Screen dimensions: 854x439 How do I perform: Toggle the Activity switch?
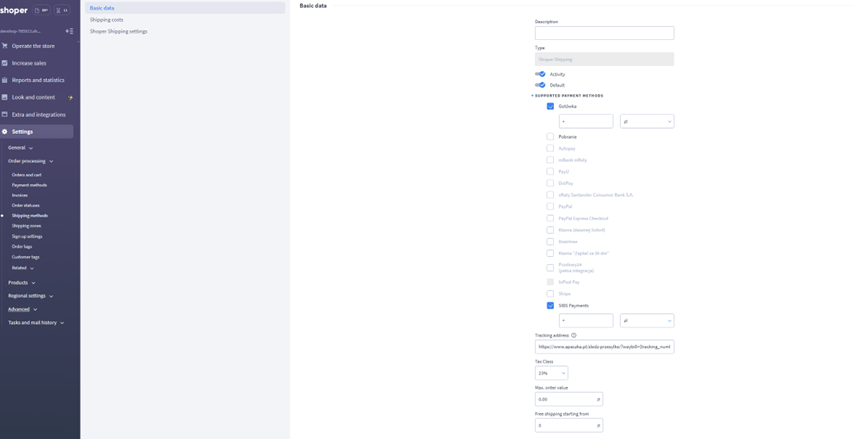coord(540,74)
